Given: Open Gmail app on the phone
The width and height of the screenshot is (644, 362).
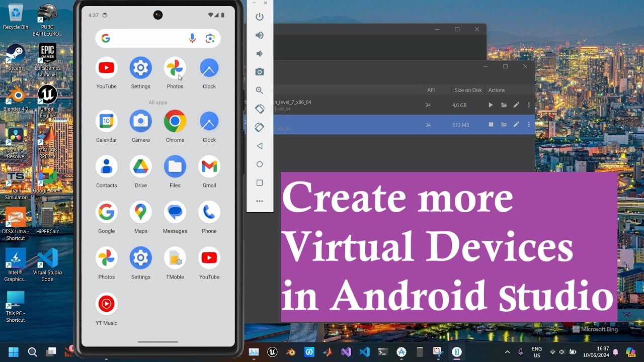Looking at the screenshot, I should coord(209,171).
